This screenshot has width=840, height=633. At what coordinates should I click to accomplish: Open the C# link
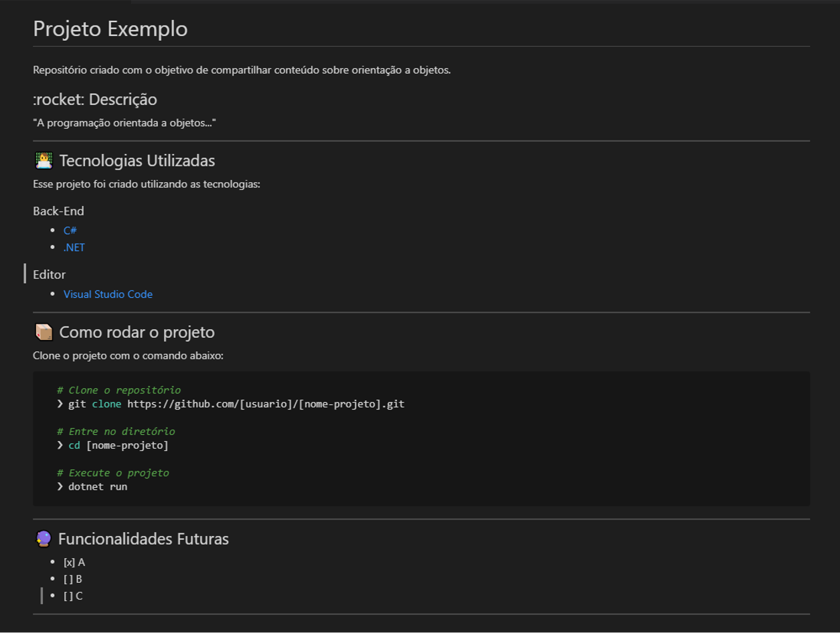pyautogui.click(x=70, y=230)
